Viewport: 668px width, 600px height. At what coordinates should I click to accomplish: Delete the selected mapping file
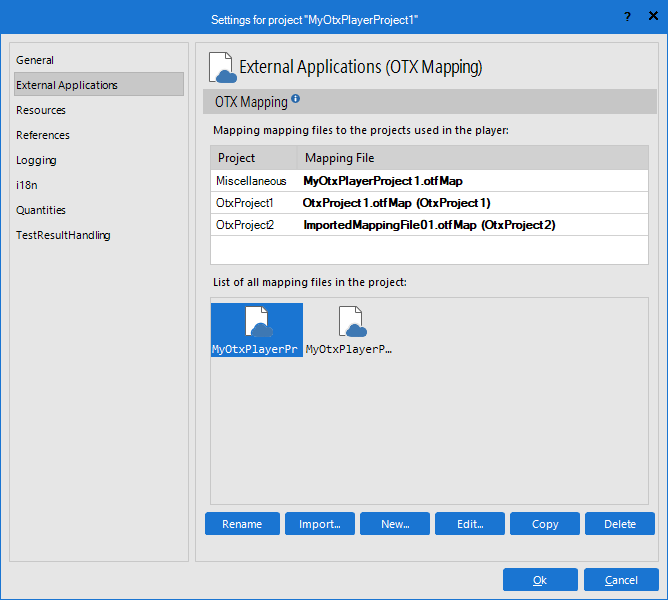(x=620, y=524)
